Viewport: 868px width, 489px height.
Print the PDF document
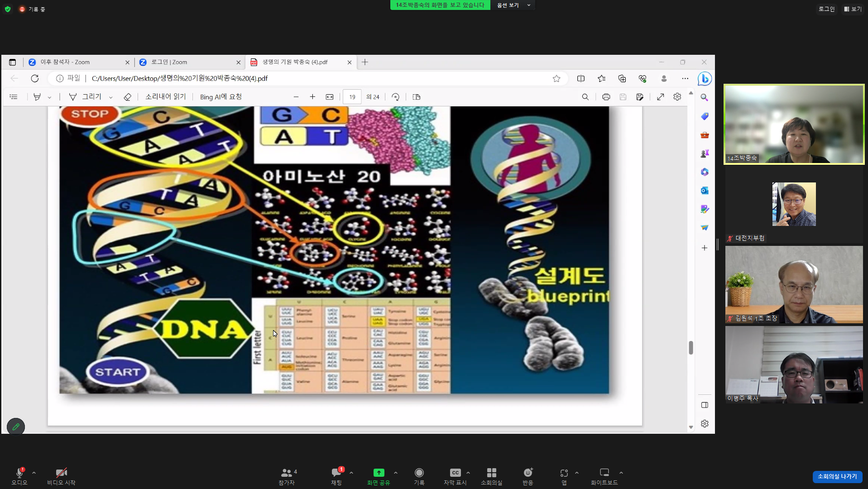click(x=606, y=97)
